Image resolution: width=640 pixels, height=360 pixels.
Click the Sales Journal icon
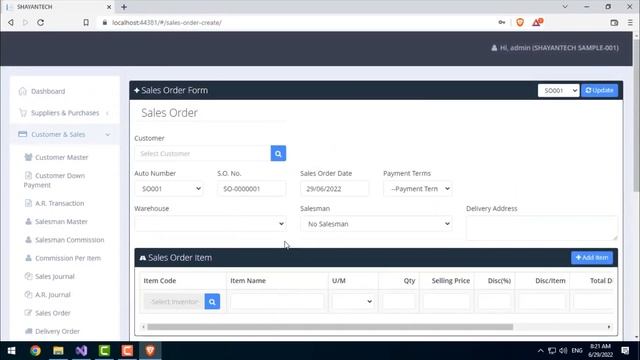pos(28,276)
